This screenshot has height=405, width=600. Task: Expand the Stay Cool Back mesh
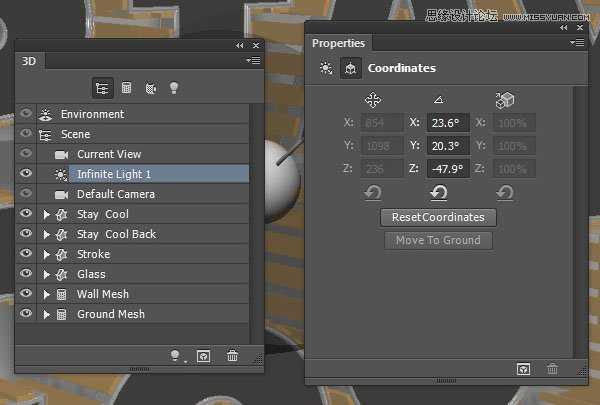click(46, 234)
